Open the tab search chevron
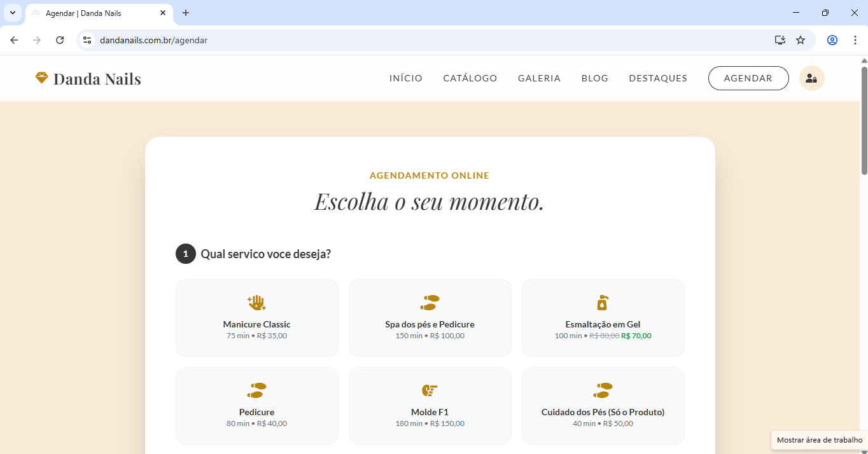868x454 pixels. click(12, 13)
